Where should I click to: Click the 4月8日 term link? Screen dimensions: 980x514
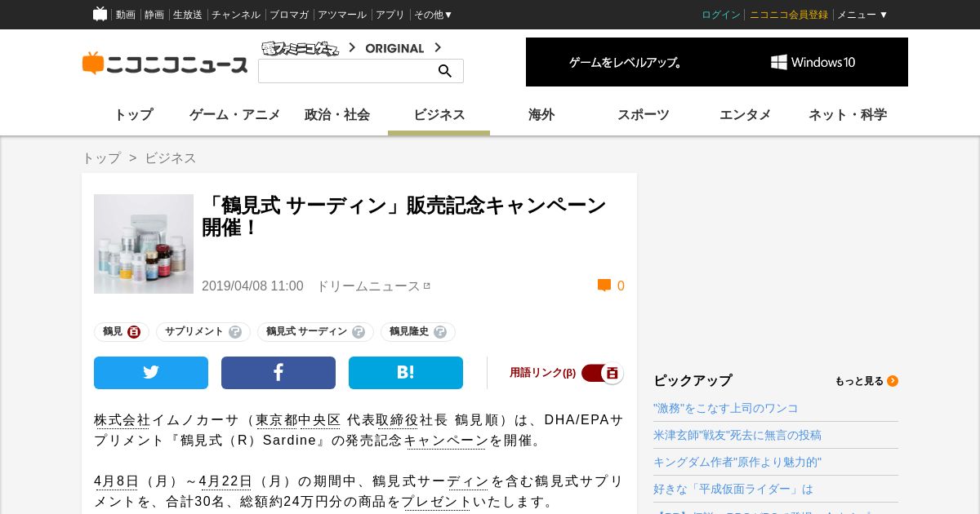[x=116, y=481]
